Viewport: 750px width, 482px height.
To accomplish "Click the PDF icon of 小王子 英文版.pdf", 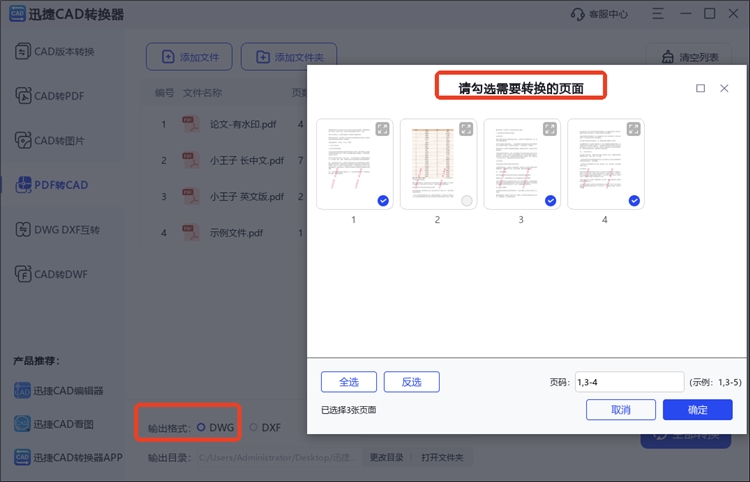I will [x=190, y=197].
